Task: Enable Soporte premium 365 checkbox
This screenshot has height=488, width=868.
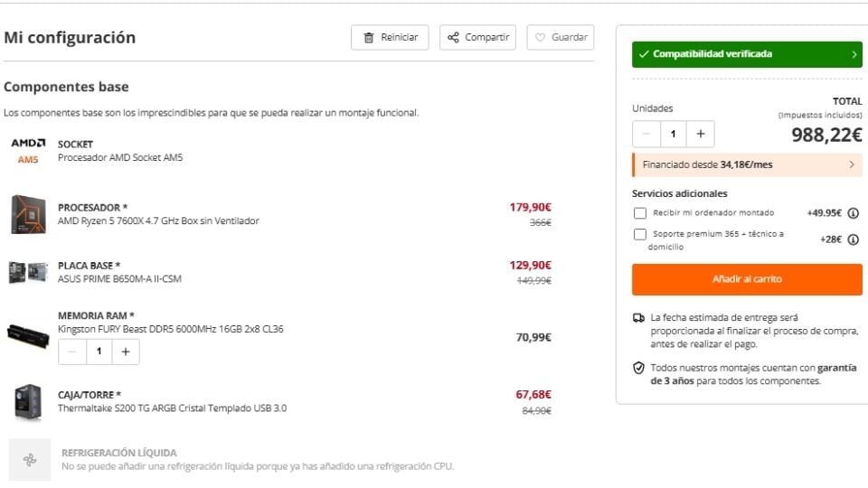Action: [x=640, y=234]
